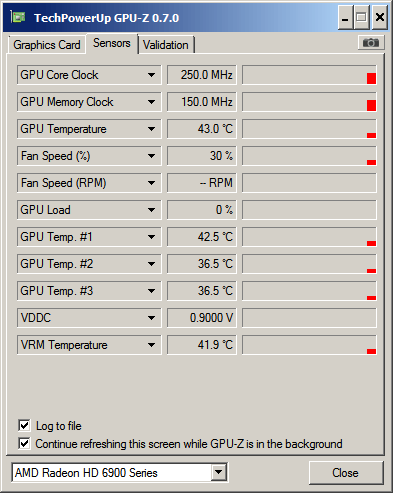
Task: Click the 43.0 °C temperature value
Action: 202,129
